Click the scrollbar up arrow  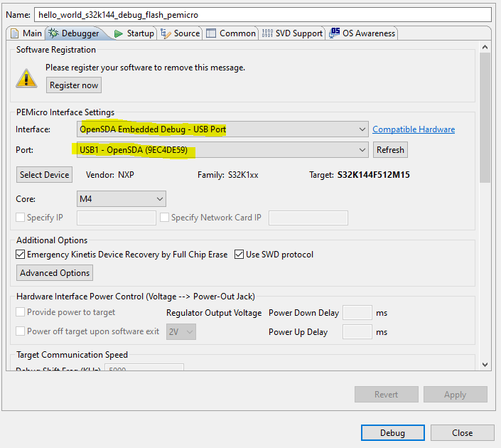[x=485, y=47]
